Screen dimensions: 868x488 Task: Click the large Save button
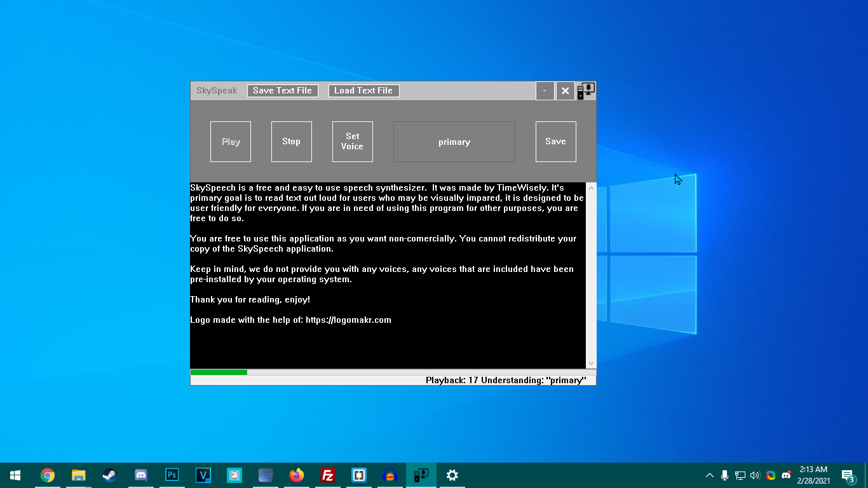pyautogui.click(x=555, y=142)
